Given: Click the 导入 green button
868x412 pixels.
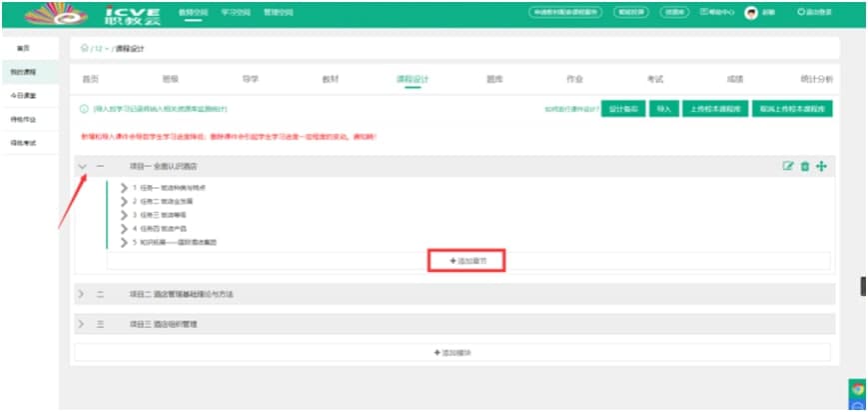Looking at the screenshot, I should pos(663,109).
